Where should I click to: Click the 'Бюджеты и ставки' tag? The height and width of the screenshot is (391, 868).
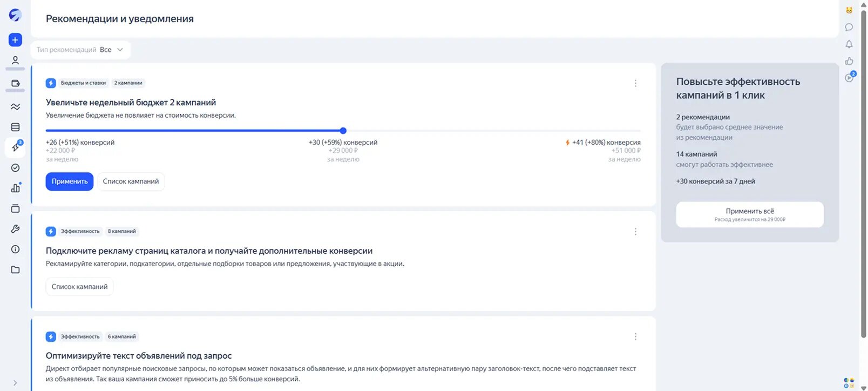click(x=83, y=83)
